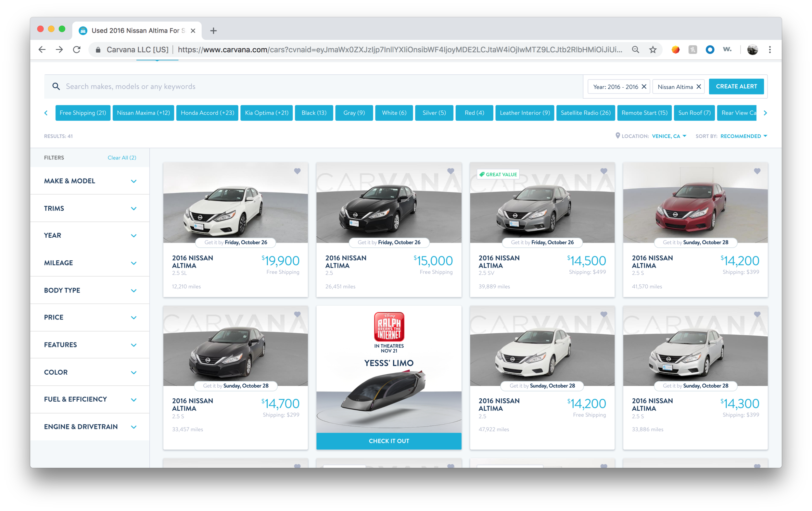
Task: Favorite the $14,700 Altima with the heart
Action: click(x=297, y=314)
